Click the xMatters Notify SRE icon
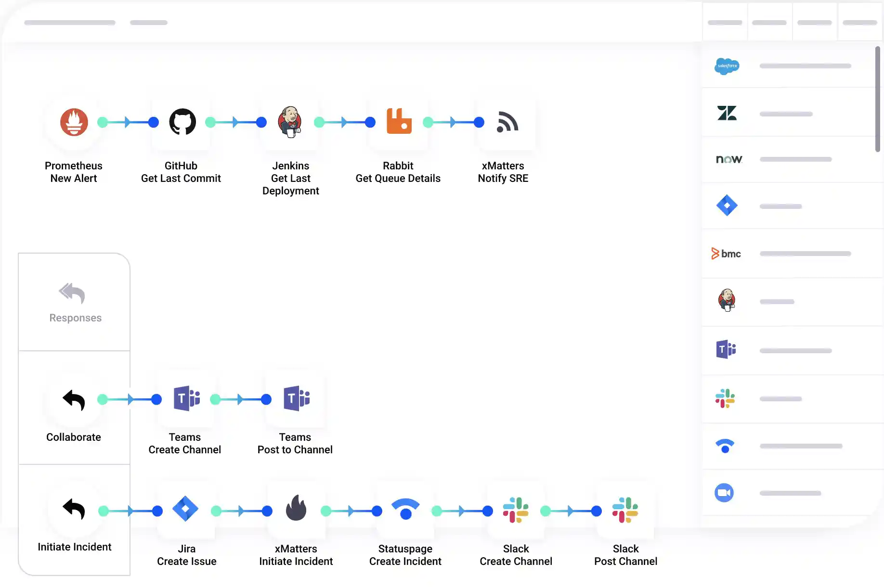The image size is (884, 588). pos(507,122)
